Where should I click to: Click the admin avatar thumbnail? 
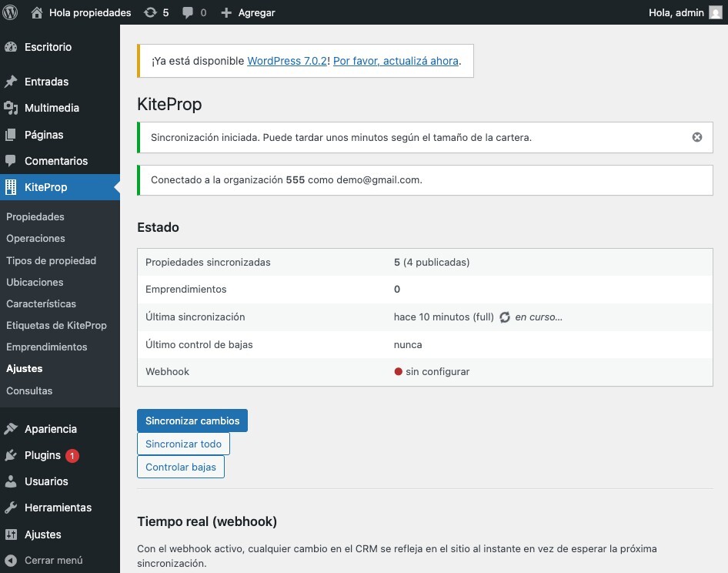click(x=716, y=12)
